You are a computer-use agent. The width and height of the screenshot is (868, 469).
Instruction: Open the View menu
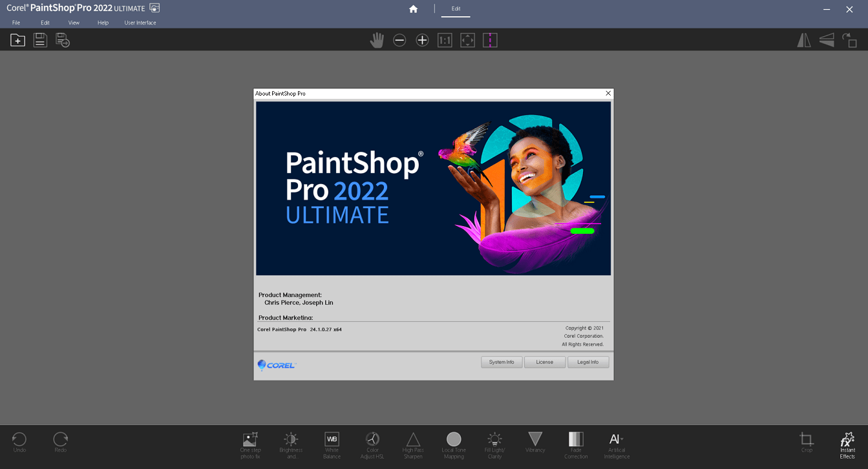74,23
